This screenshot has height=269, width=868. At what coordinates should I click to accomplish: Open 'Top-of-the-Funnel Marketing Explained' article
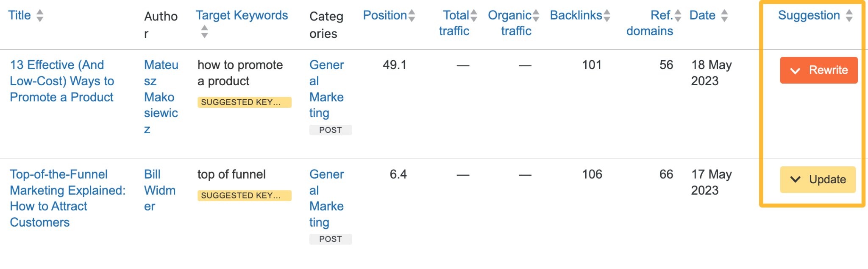click(68, 198)
